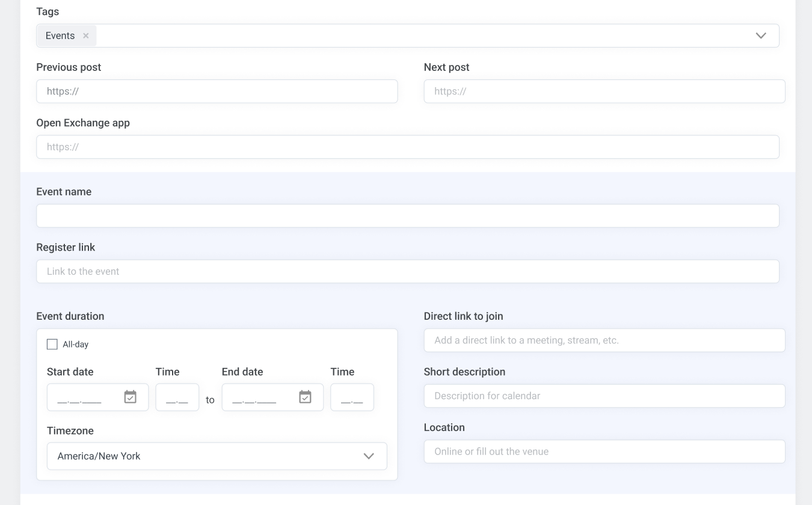This screenshot has height=505, width=812.
Task: Click the end Time field
Action: click(x=352, y=397)
